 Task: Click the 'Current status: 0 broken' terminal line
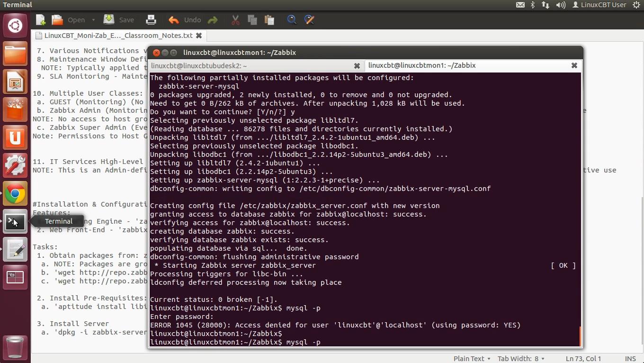(214, 299)
